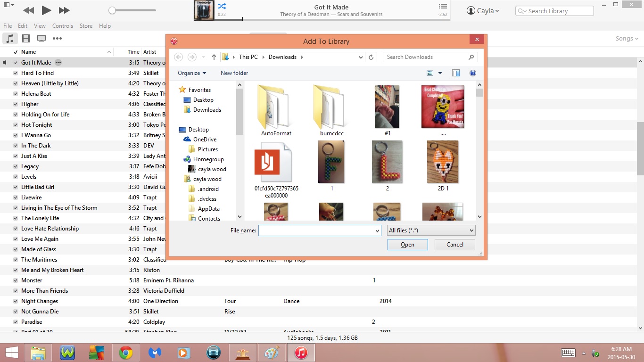Screen dimensions: 644x362
Task: Show hidden tray icons arrow
Action: point(584,353)
